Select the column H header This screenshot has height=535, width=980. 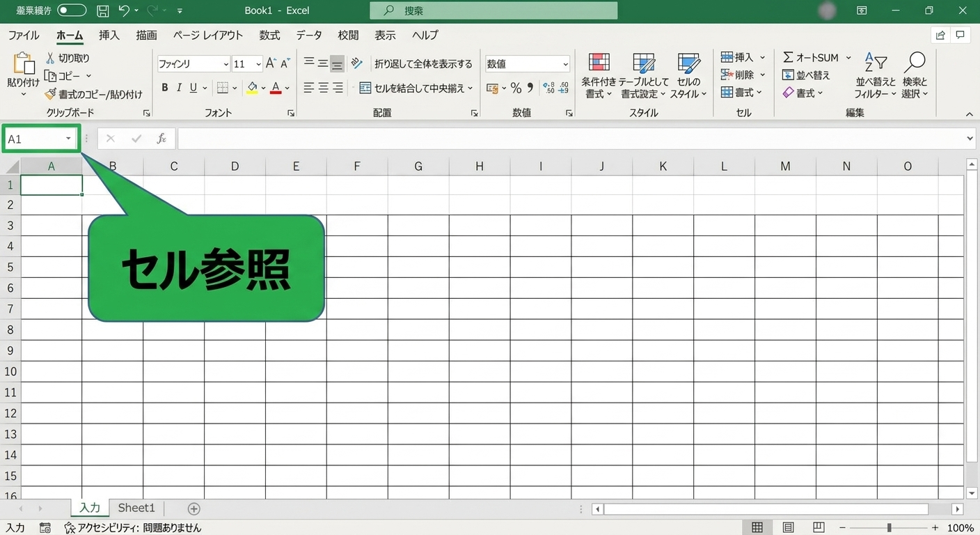480,166
